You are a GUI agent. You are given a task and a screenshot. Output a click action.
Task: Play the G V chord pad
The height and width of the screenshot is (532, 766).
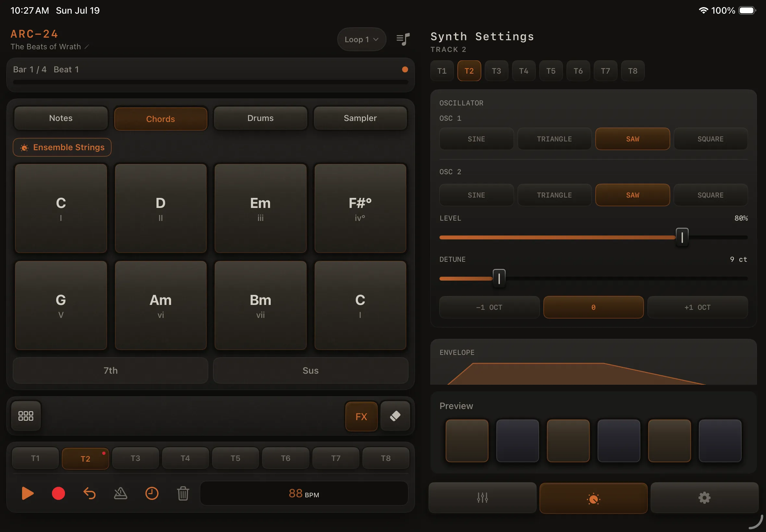[61, 305]
